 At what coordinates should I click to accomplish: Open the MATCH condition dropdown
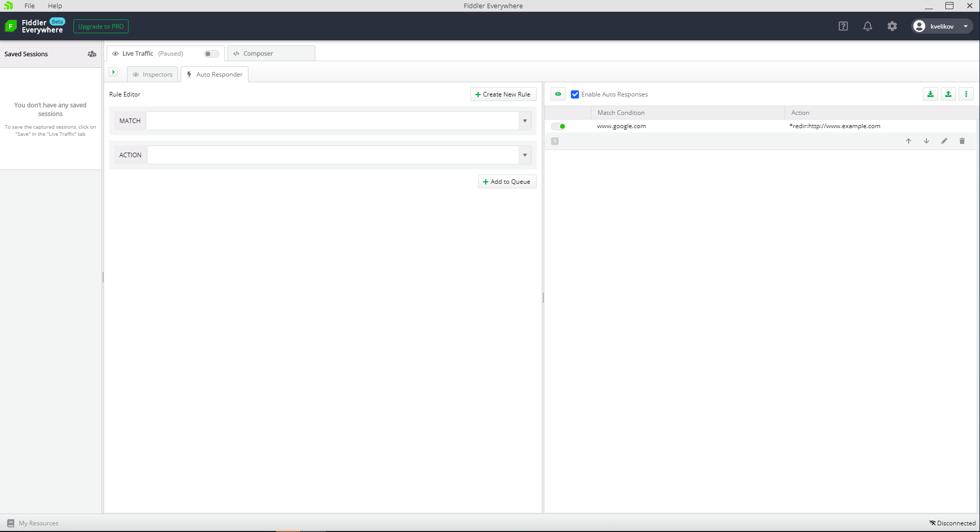(x=524, y=120)
